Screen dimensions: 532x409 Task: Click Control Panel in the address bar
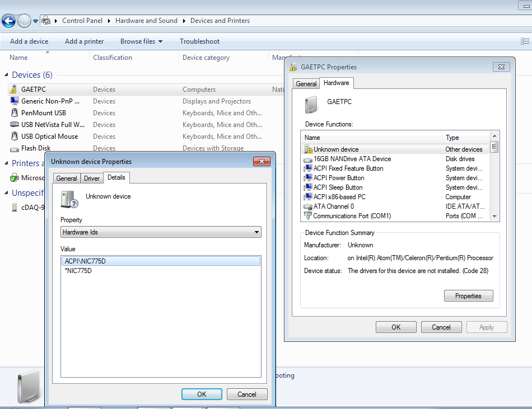82,21
